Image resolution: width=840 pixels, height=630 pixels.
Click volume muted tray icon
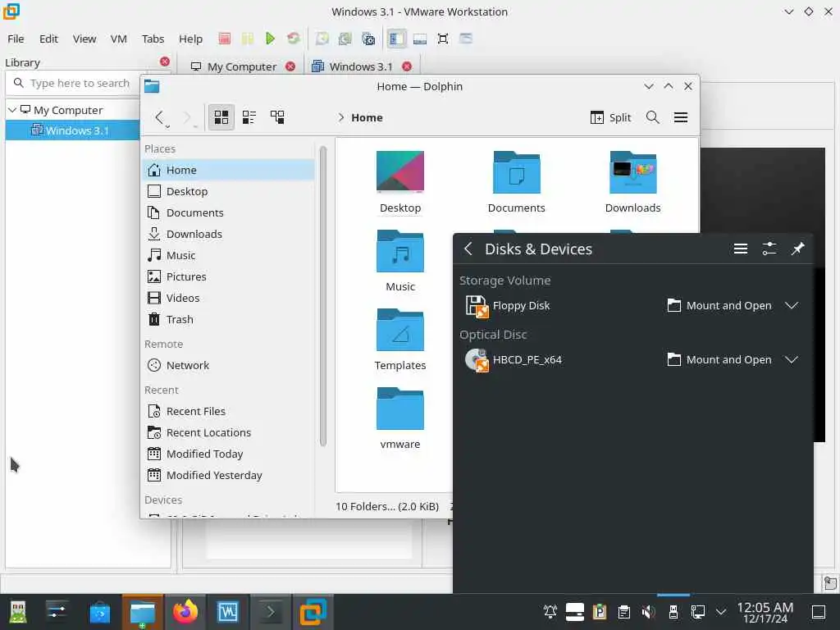pyautogui.click(x=648, y=612)
